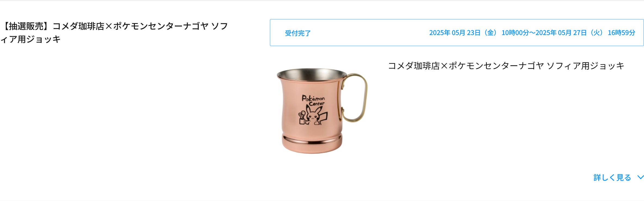Click ソフィア用ジョッキ in the product name

[x=586, y=66]
